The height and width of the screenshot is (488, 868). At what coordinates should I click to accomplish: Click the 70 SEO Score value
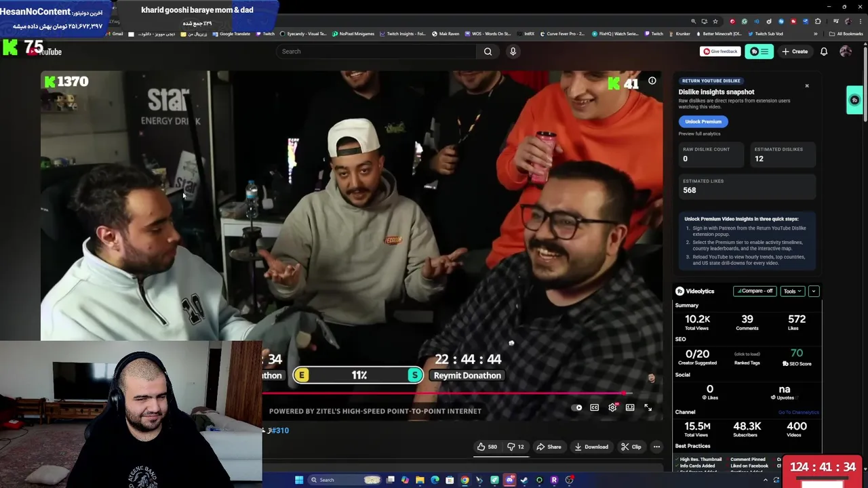coord(797,353)
